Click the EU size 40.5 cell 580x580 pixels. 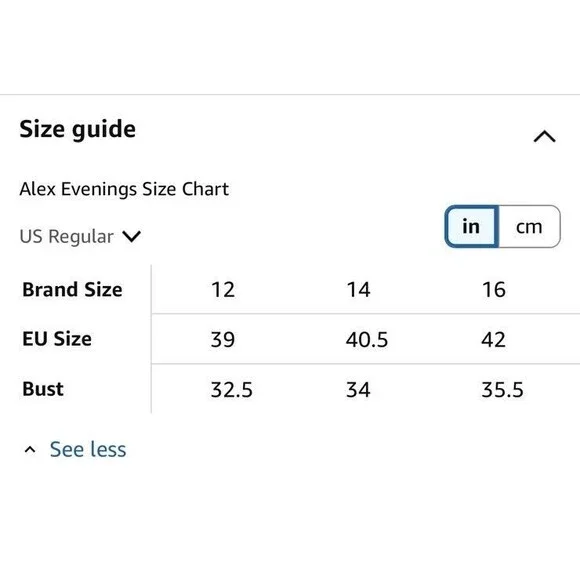tap(367, 340)
